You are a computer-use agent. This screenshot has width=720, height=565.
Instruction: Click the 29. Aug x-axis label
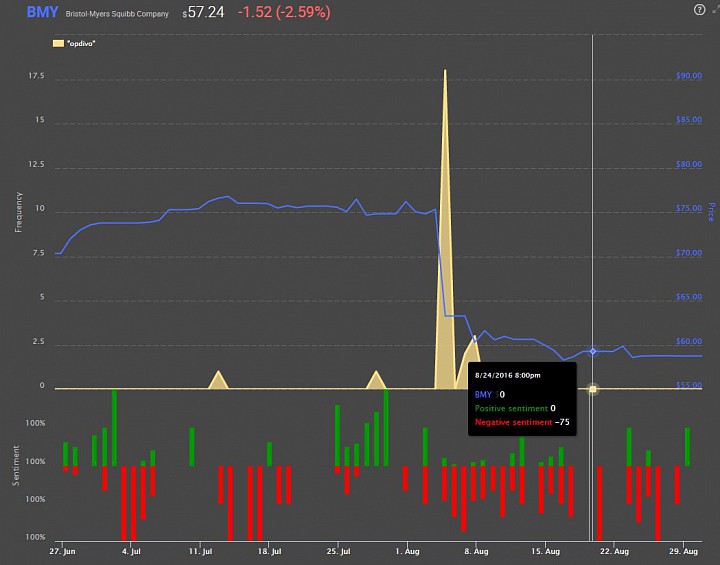tap(683, 551)
